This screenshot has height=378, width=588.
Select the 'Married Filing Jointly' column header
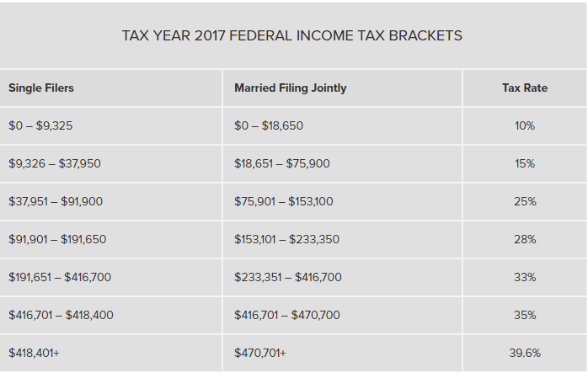pos(290,88)
